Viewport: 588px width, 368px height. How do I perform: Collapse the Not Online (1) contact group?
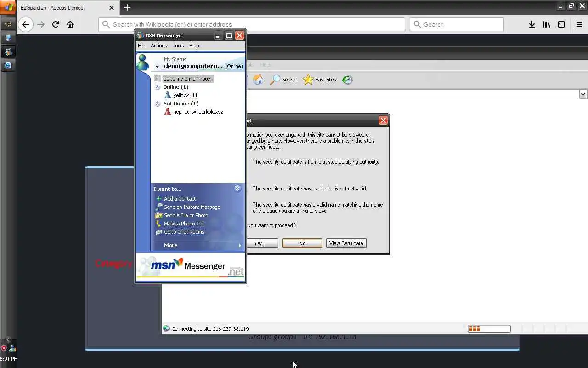coord(158,103)
